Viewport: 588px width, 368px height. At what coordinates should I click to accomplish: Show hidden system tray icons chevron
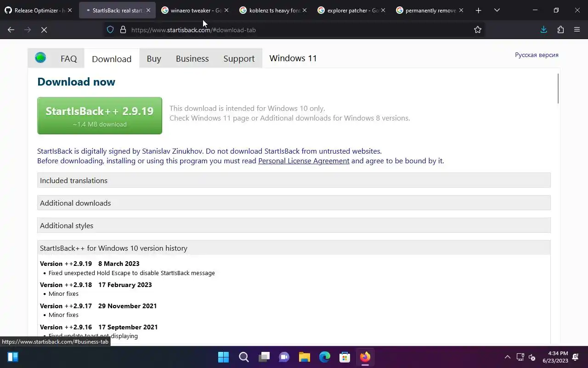(507, 357)
